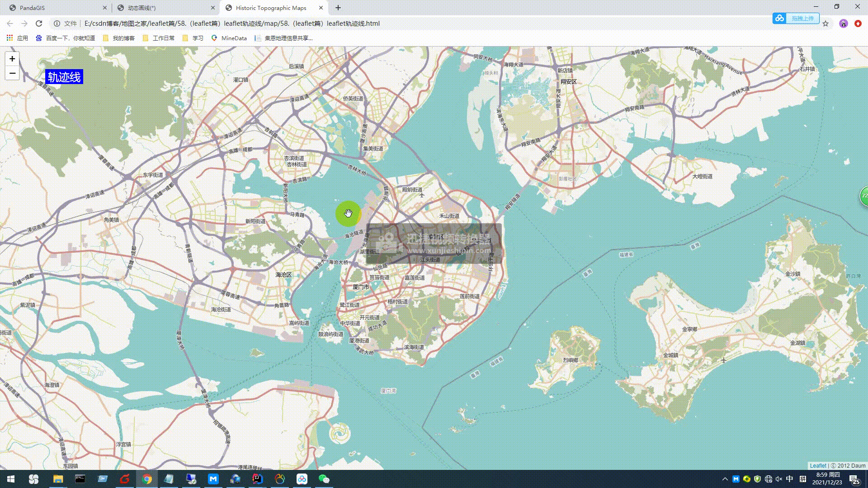Switch to the PandaGIS tab
The image size is (868, 488).
tap(33, 8)
